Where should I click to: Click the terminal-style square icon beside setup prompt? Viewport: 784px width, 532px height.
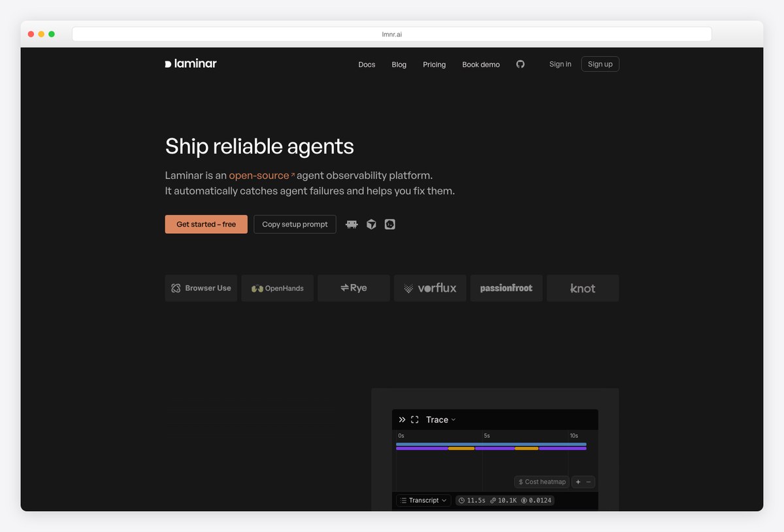point(390,225)
